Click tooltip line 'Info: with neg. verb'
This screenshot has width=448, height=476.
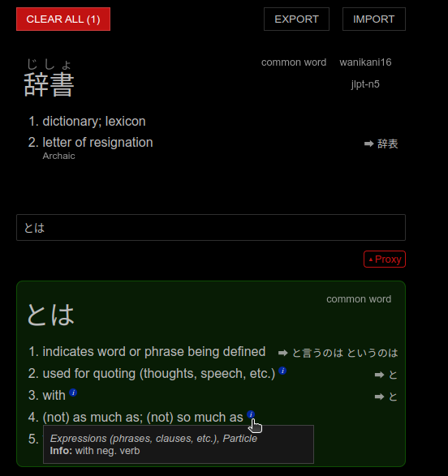pyautogui.click(x=95, y=451)
